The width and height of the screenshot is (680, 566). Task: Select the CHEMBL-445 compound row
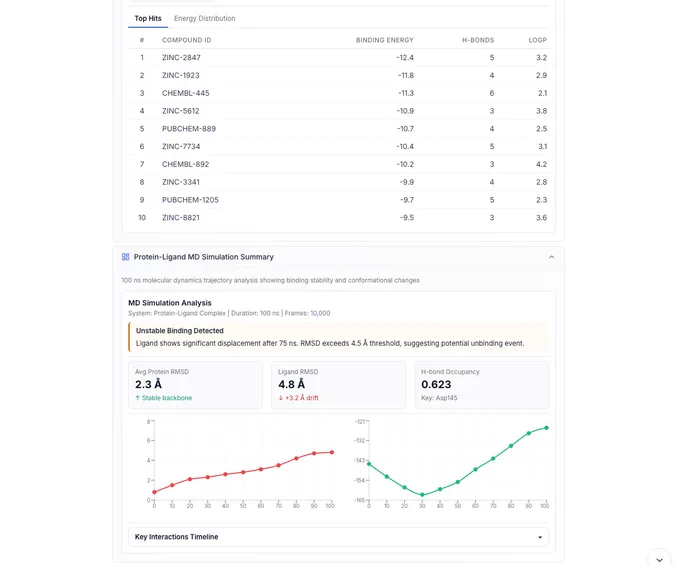click(x=338, y=93)
